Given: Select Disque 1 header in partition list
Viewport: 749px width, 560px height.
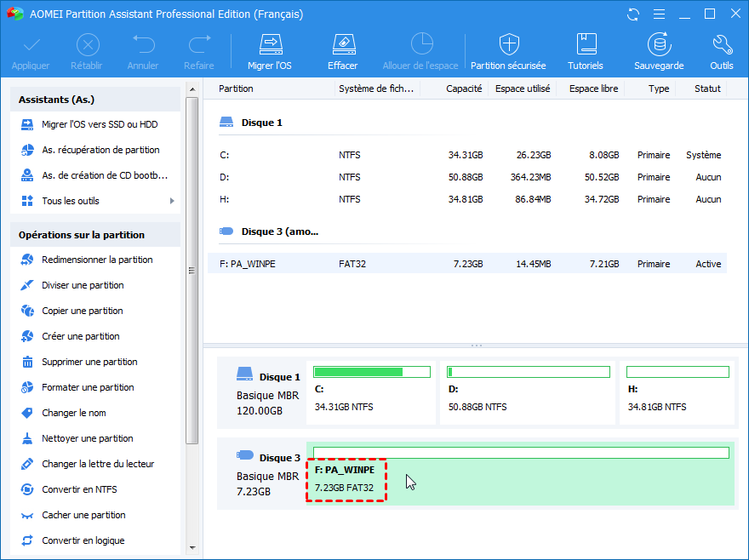Looking at the screenshot, I should coord(261,123).
